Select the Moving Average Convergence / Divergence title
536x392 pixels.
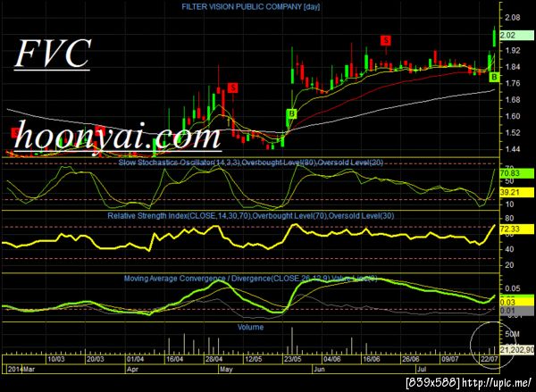click(x=250, y=279)
